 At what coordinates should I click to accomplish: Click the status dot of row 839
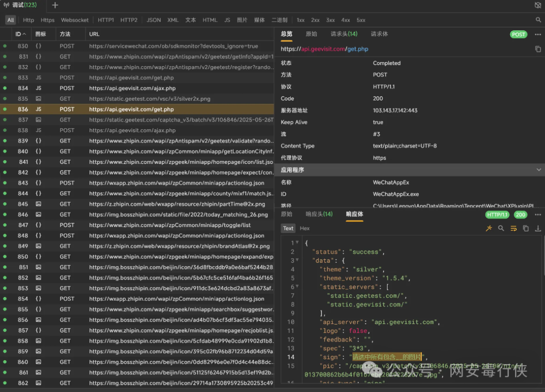pos(5,141)
